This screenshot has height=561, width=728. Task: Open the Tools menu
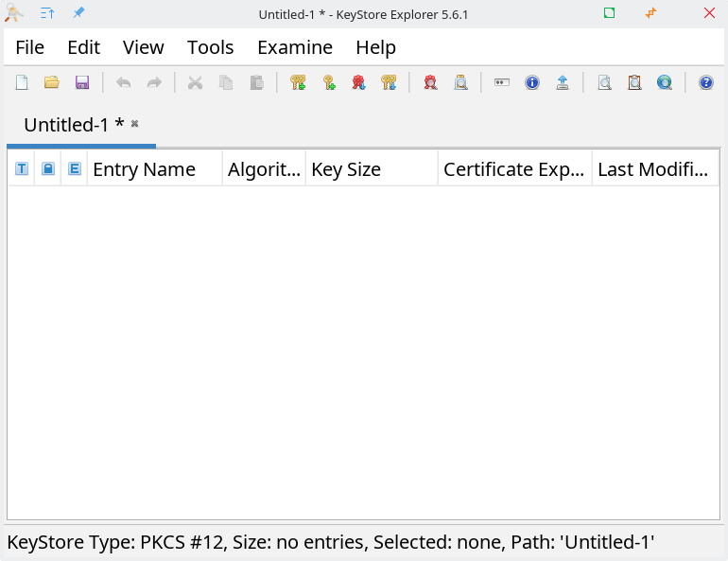click(210, 47)
